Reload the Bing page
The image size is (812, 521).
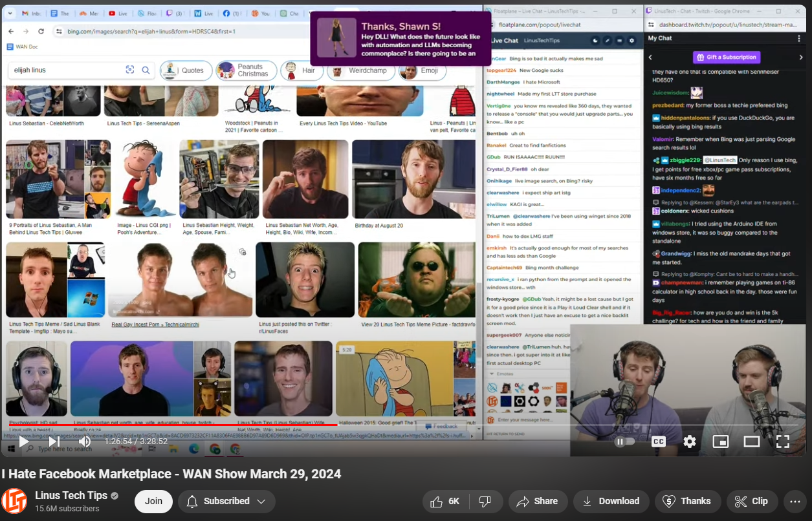(41, 31)
